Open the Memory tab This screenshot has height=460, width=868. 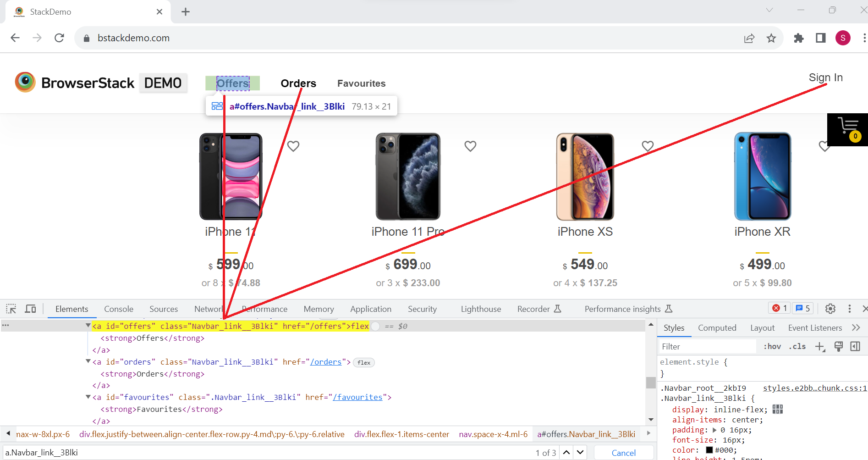click(319, 309)
